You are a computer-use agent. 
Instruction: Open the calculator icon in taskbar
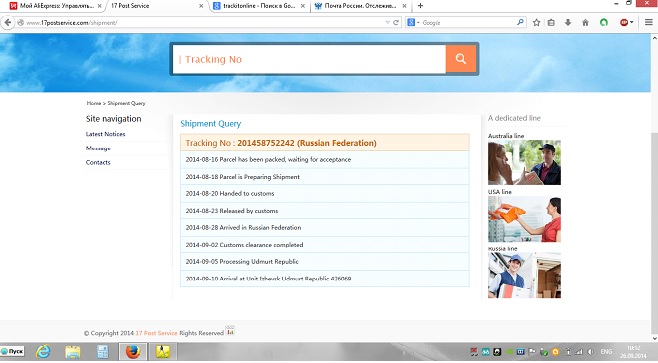point(103,352)
